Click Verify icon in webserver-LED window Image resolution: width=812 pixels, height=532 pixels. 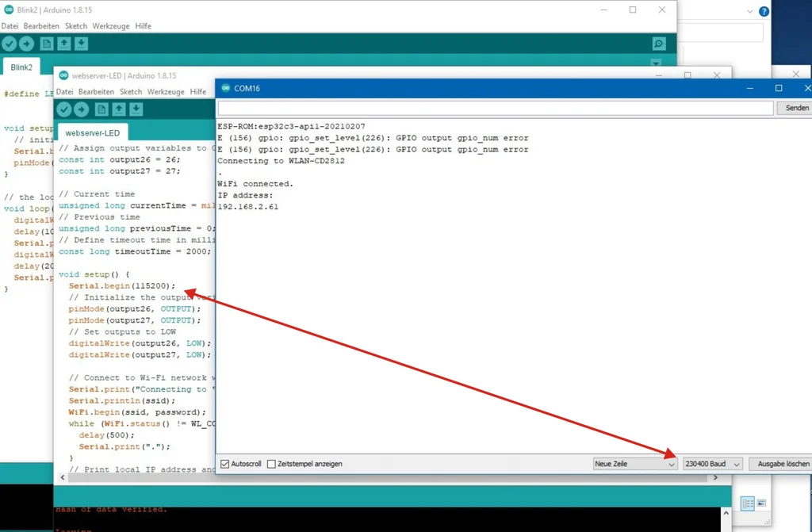[64, 109]
